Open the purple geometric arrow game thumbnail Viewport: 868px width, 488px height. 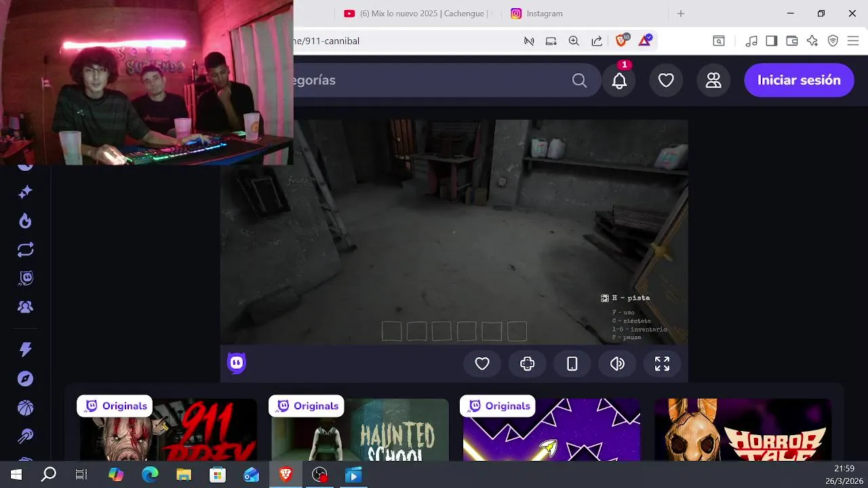point(551,430)
